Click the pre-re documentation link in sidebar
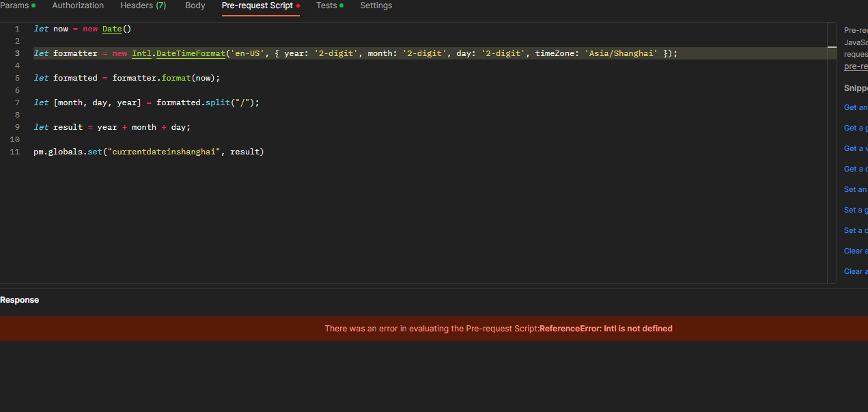 pos(856,66)
